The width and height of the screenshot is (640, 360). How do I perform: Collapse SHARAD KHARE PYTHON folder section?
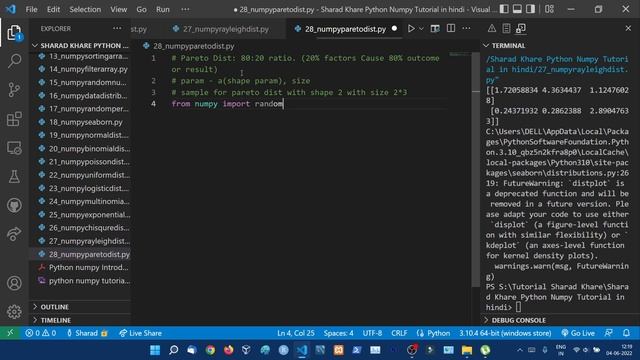[x=80, y=45]
